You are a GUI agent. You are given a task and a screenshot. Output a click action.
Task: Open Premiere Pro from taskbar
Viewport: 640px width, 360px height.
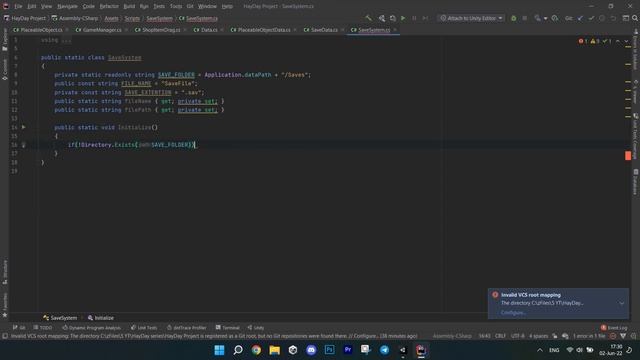coord(348,350)
